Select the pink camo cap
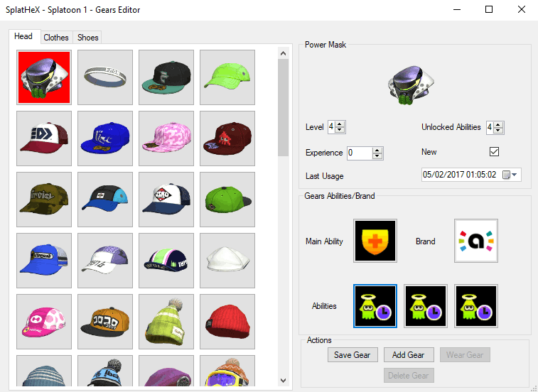 (x=166, y=138)
